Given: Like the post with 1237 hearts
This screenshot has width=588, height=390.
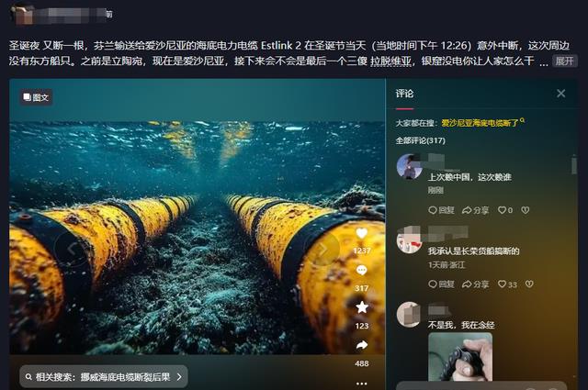Looking at the screenshot, I should point(361,234).
